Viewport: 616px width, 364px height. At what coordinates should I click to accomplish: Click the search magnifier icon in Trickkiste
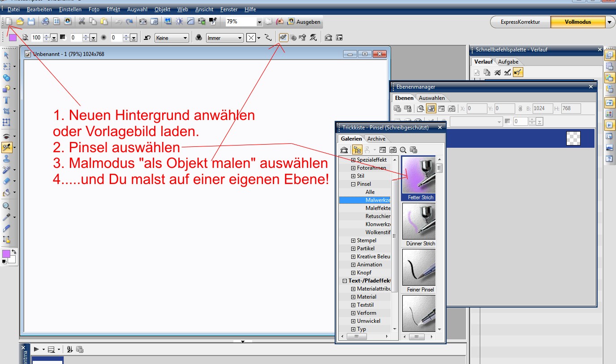[403, 150]
